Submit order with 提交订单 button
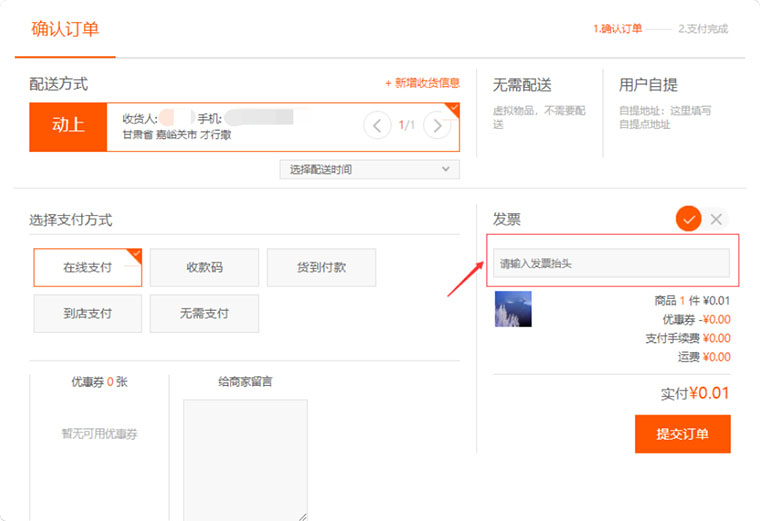The width and height of the screenshot is (760, 521). click(682, 434)
